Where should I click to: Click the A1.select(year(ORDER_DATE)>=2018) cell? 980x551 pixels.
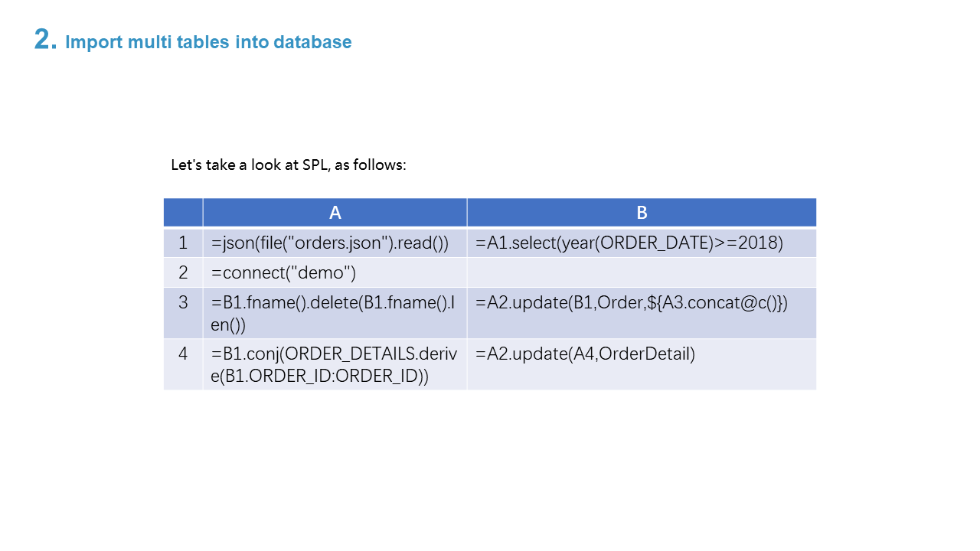pos(629,243)
